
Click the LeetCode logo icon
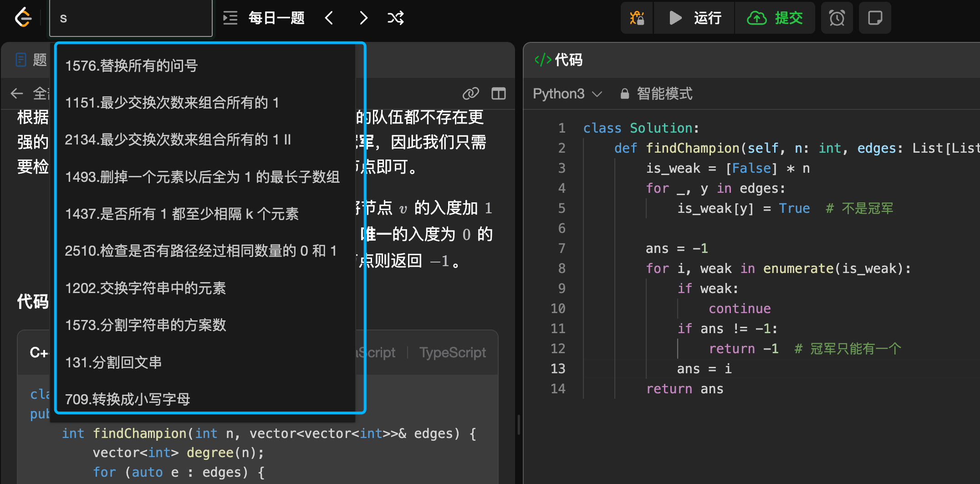click(23, 18)
